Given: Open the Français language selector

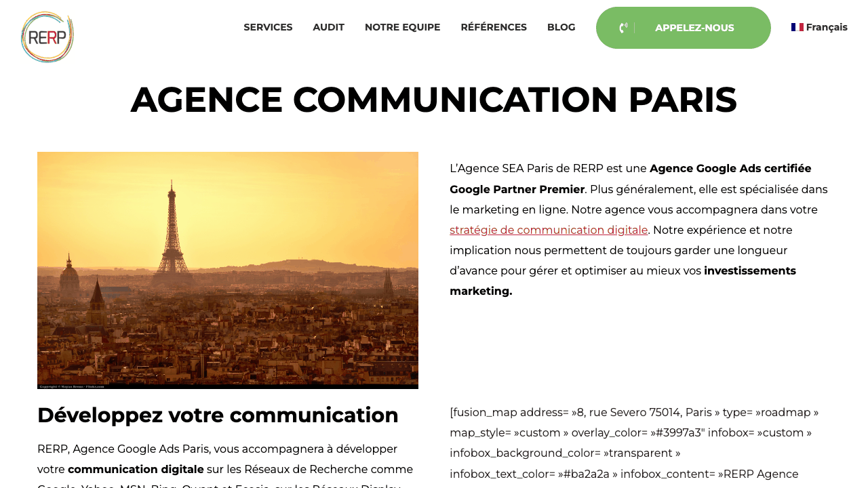Looking at the screenshot, I should tap(819, 27).
